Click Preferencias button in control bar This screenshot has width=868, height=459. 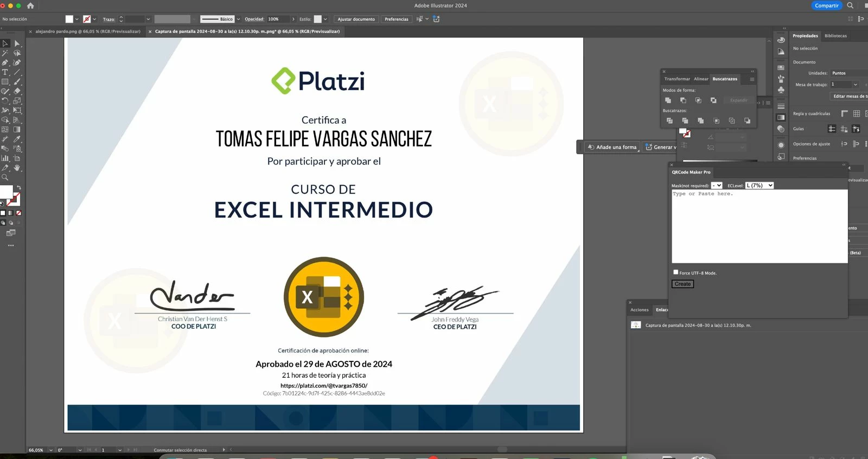coord(397,19)
